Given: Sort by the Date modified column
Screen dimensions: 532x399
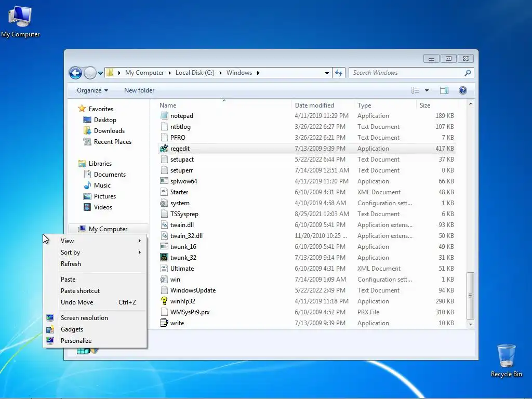Looking at the screenshot, I should 314,105.
